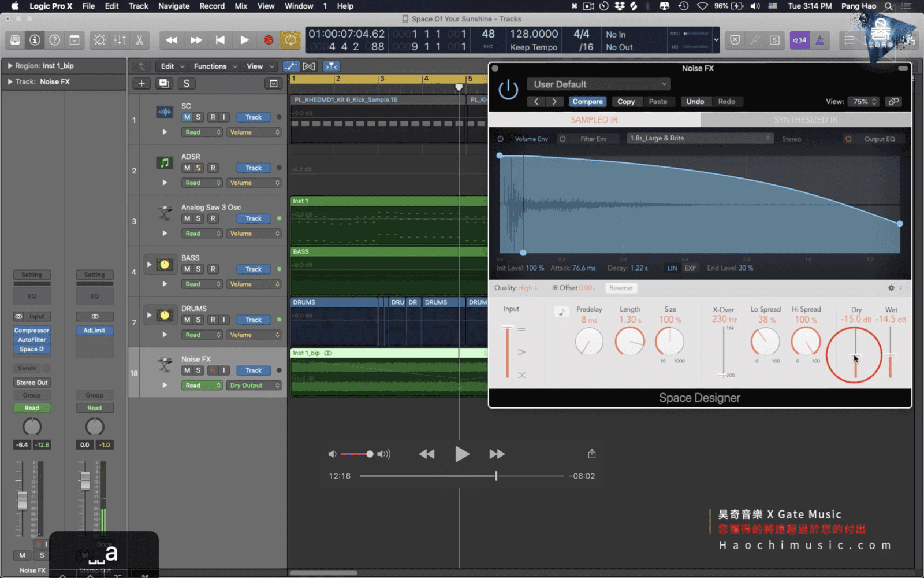Open the Quality High dropdown
The width and height of the screenshot is (924, 578).
point(527,288)
